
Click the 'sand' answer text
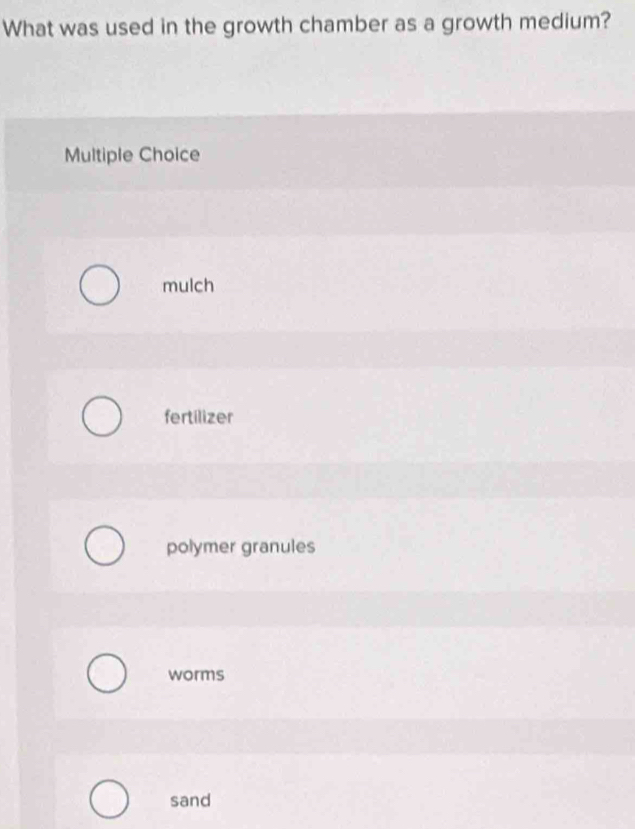click(190, 800)
